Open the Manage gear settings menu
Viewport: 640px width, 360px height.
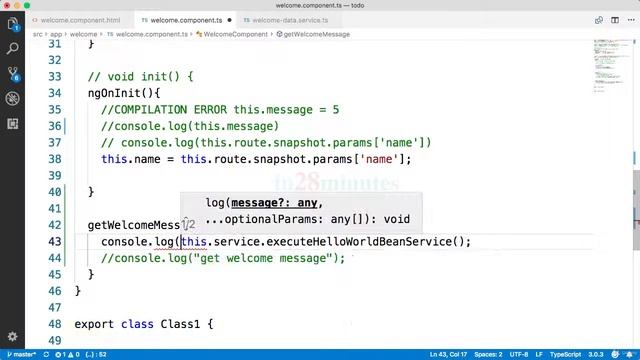tap(12, 336)
